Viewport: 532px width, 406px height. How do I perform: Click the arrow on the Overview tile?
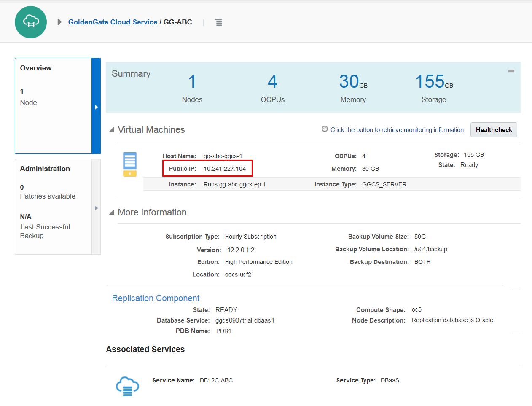96,107
